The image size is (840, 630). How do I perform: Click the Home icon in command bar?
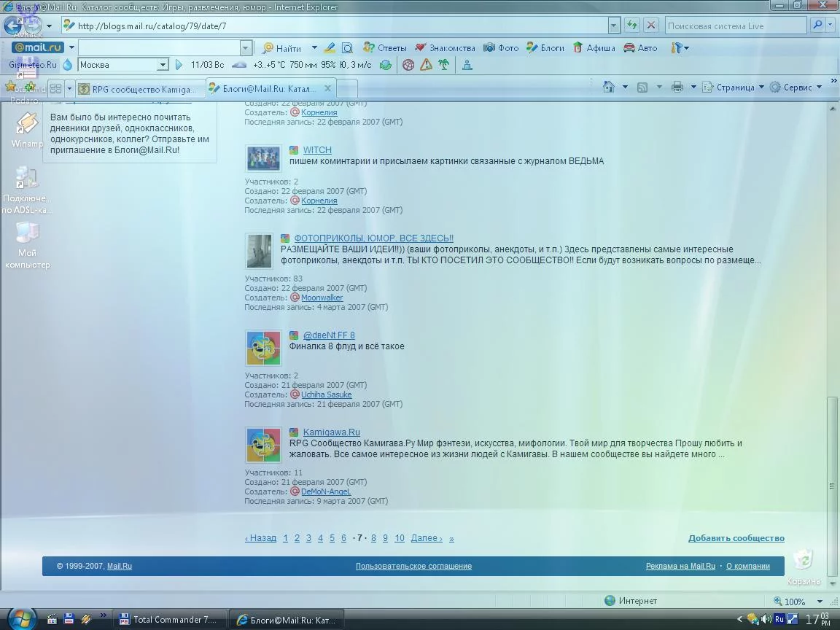[x=609, y=87]
